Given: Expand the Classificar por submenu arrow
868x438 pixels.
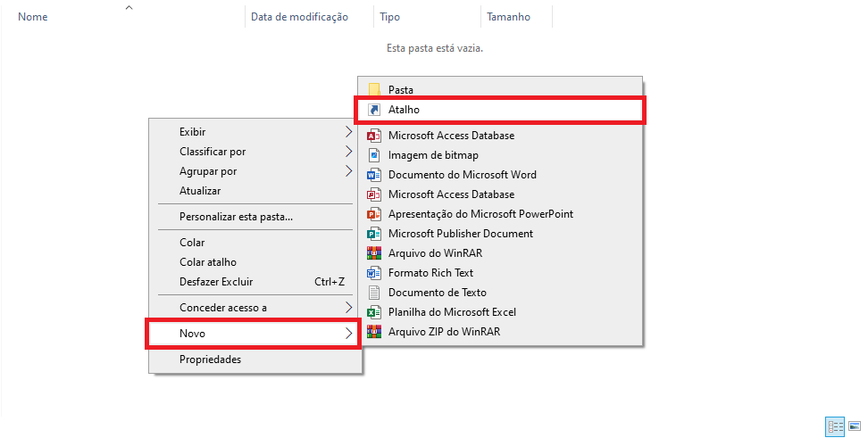Looking at the screenshot, I should [348, 152].
